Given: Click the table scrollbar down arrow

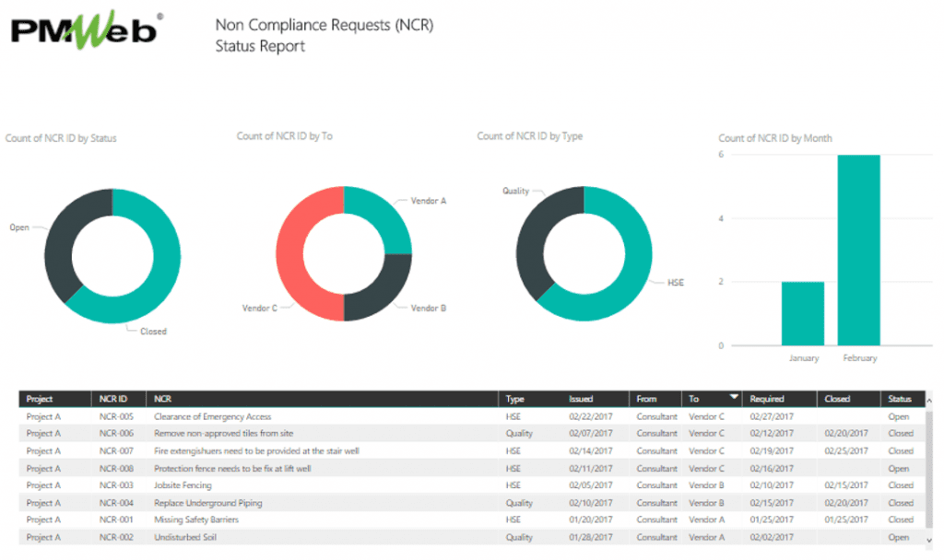Looking at the screenshot, I should pyautogui.click(x=929, y=540).
